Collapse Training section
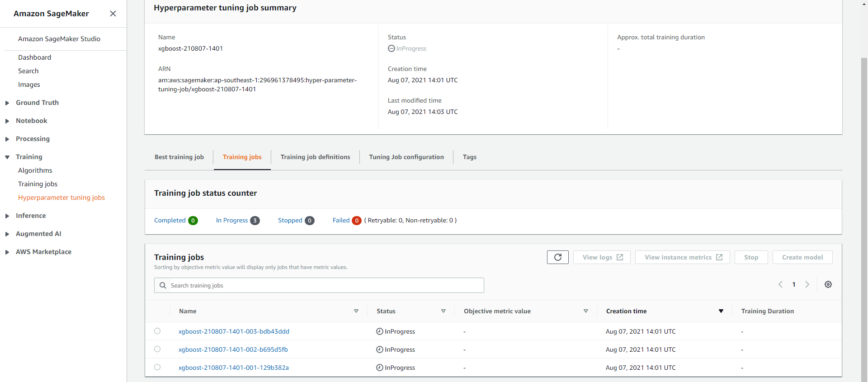 pos(7,157)
